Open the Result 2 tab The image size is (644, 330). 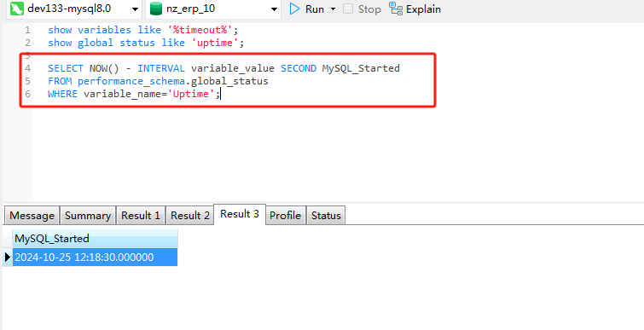click(x=190, y=216)
